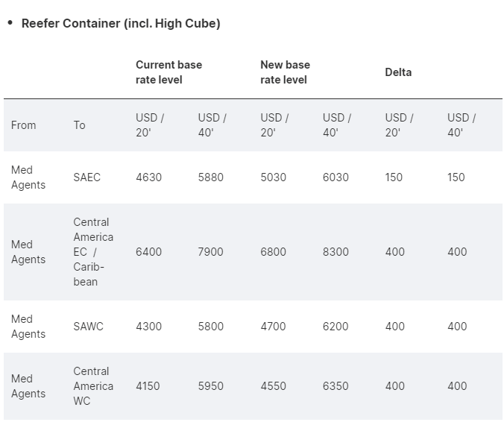Pick the 6030 new rate value
The image size is (504, 422).
click(336, 177)
